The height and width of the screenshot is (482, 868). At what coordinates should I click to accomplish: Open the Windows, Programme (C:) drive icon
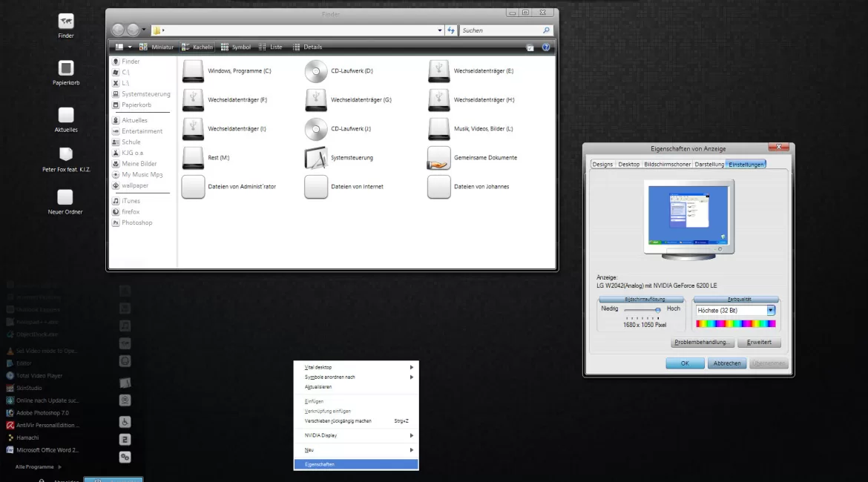tap(193, 71)
